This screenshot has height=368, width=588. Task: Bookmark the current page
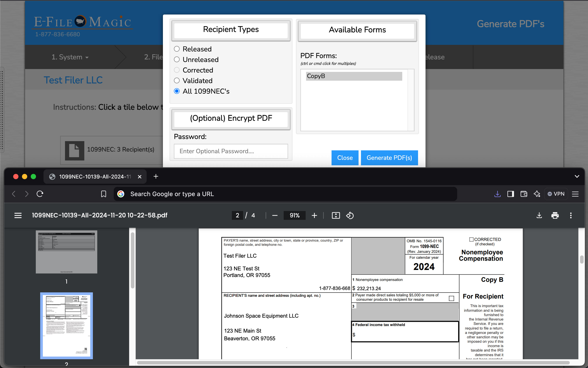click(104, 194)
